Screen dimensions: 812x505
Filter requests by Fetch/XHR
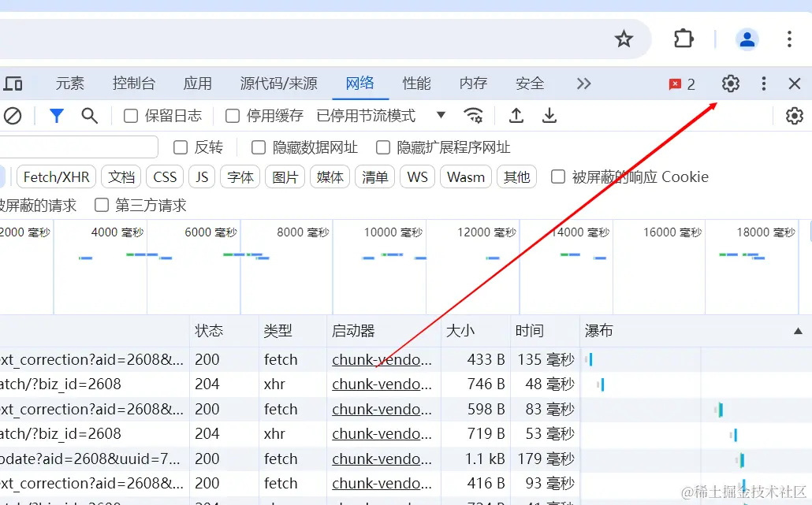coord(57,177)
